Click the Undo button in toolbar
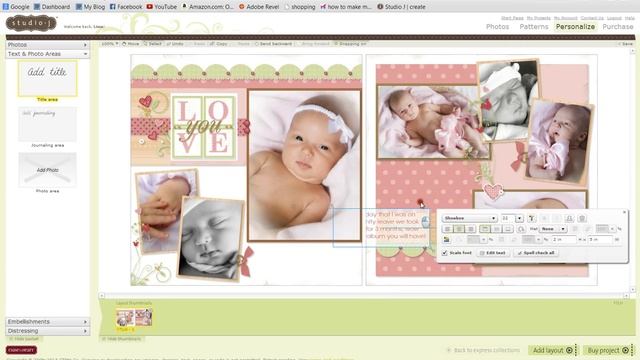This screenshot has width=640, height=360. coord(175,44)
